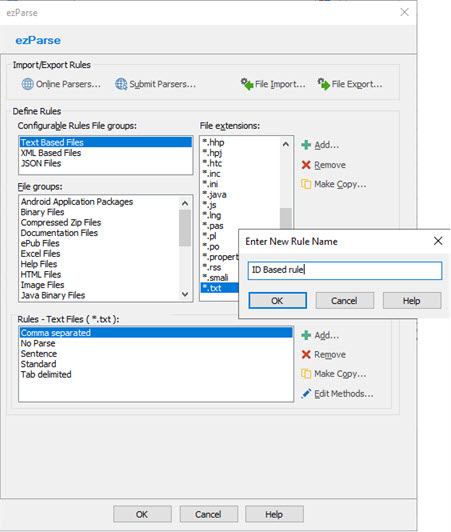The width and height of the screenshot is (451, 532).
Task: Select Image Files group
Action: [x=99, y=285]
